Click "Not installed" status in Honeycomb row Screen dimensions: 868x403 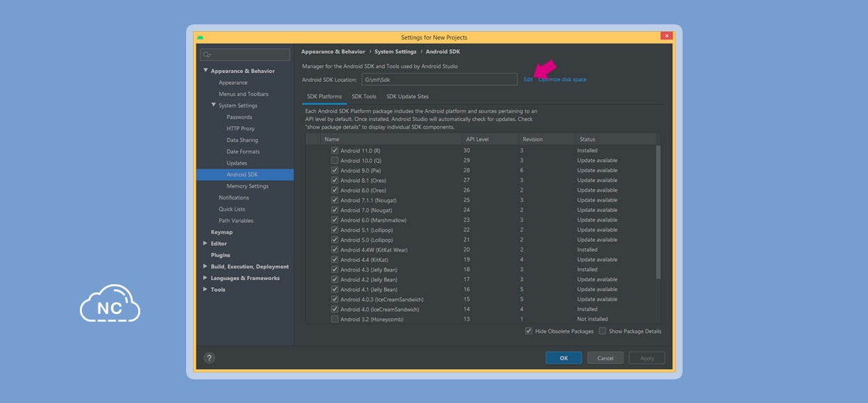pos(592,320)
